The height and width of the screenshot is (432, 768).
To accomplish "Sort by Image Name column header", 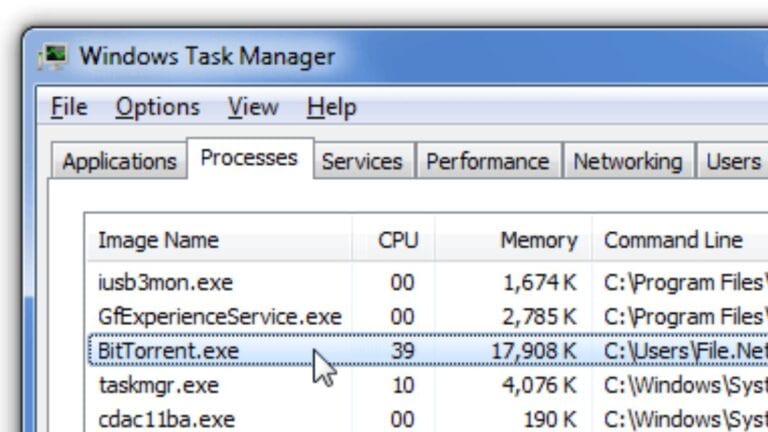I will point(158,240).
